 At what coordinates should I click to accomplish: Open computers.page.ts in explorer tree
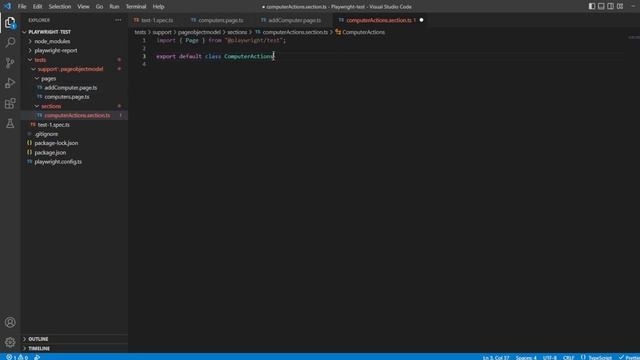(67, 97)
